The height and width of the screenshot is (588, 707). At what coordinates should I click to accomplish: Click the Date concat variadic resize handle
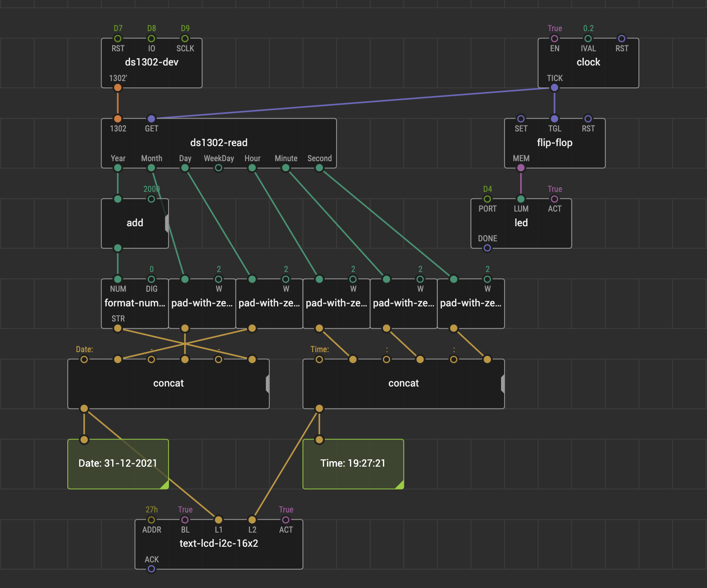click(x=267, y=384)
